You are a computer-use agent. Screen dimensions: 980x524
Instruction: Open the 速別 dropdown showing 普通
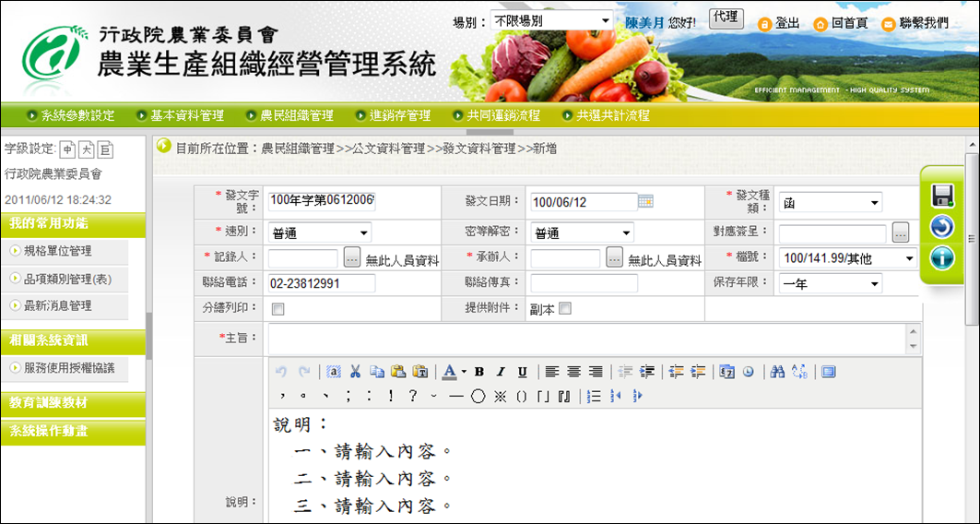319,233
